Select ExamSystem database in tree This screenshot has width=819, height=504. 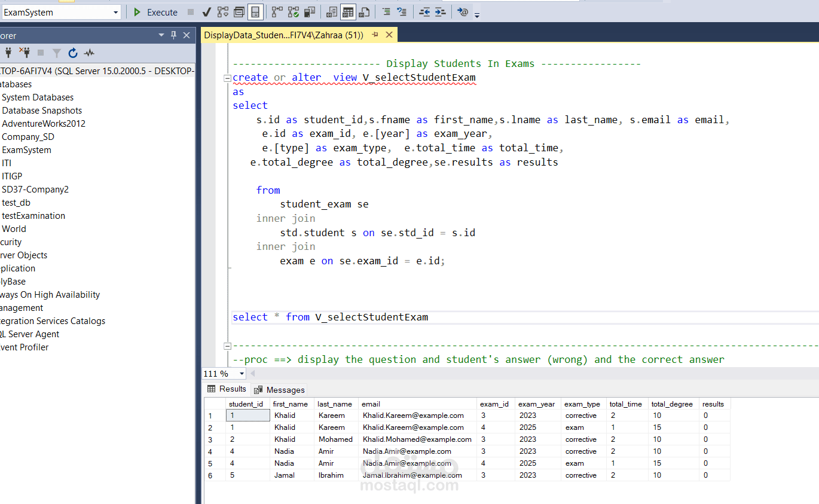point(26,150)
